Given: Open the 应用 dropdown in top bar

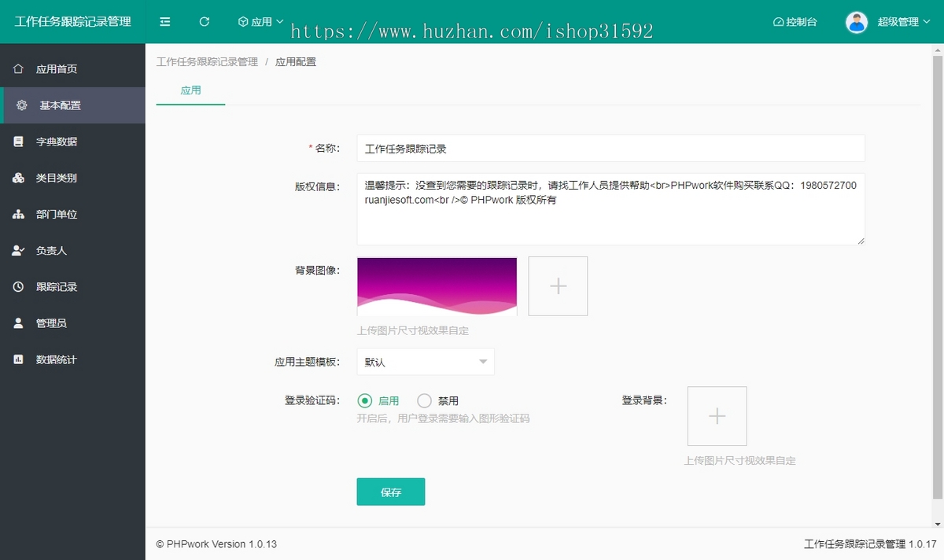Looking at the screenshot, I should pyautogui.click(x=260, y=22).
